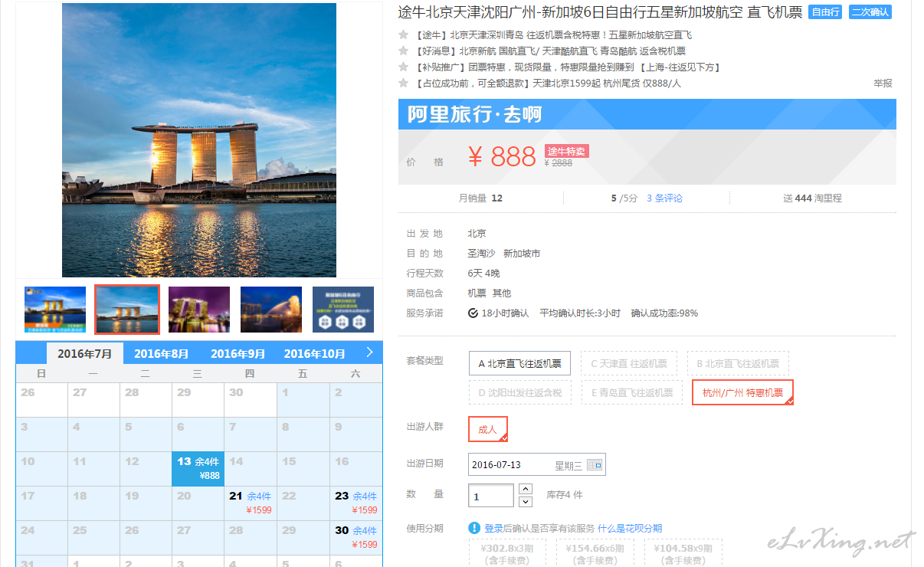Go to next months with calendar arrow

click(369, 352)
